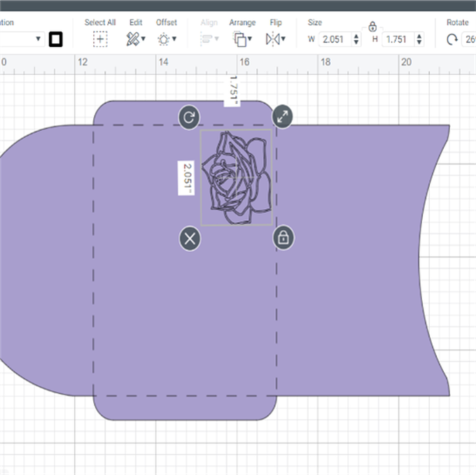Click the Offset label text

coord(167,22)
